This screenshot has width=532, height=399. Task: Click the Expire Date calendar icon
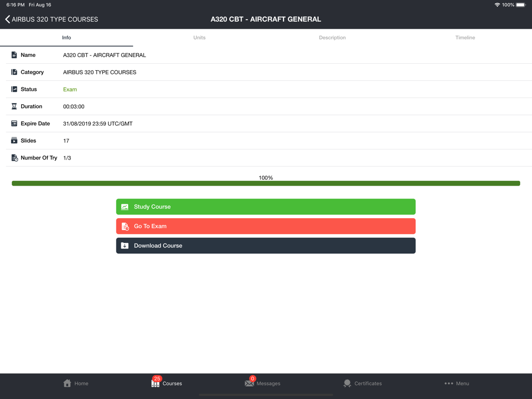(14, 123)
